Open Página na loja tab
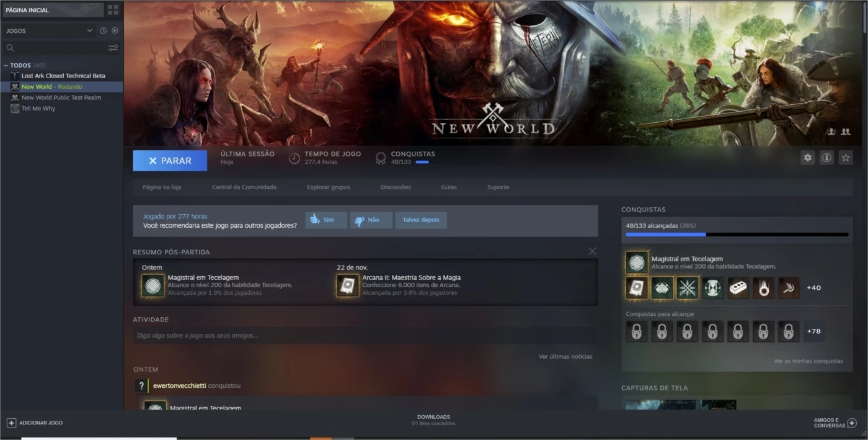This screenshot has width=868, height=440. (x=162, y=187)
